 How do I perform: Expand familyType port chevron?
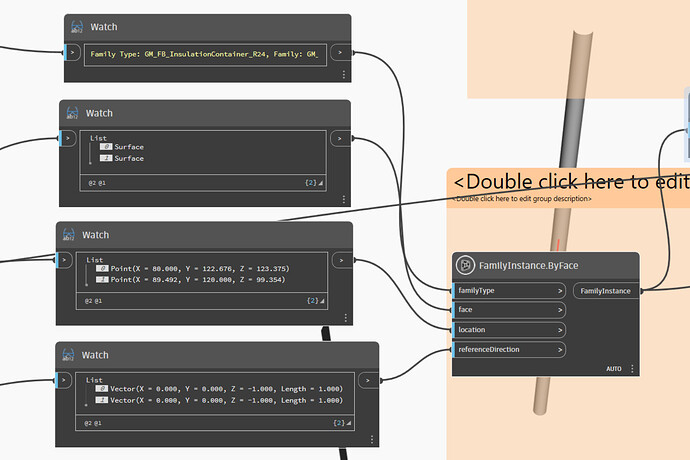tap(560, 291)
